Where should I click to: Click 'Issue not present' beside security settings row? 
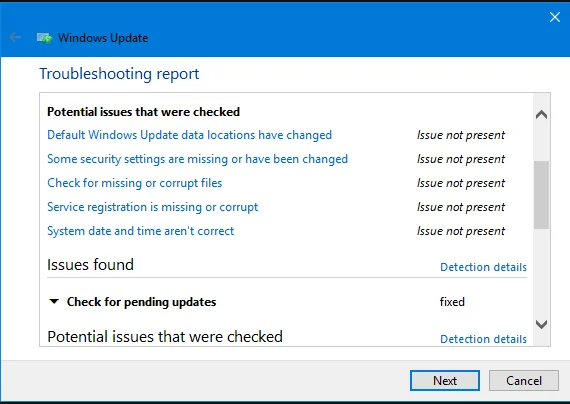click(461, 159)
